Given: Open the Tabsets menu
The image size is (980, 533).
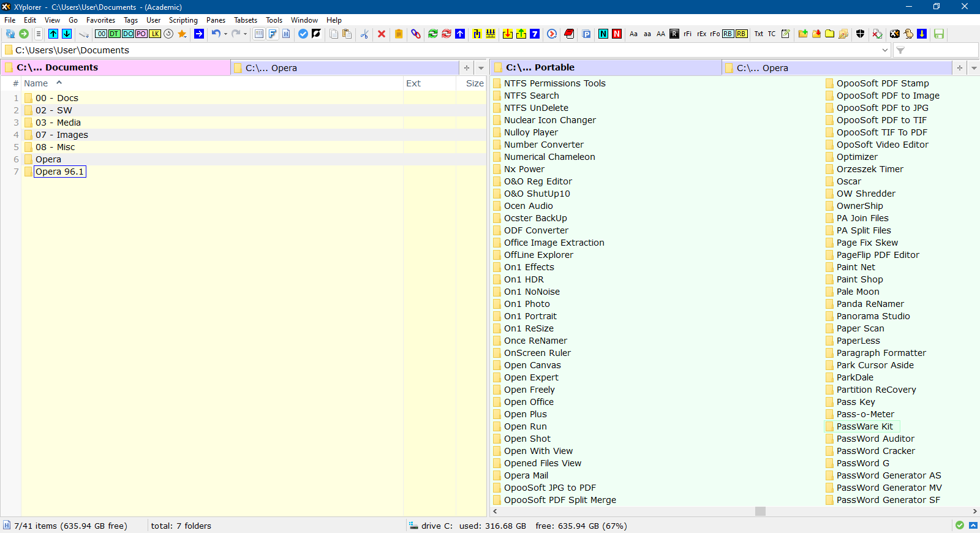Looking at the screenshot, I should click(246, 20).
